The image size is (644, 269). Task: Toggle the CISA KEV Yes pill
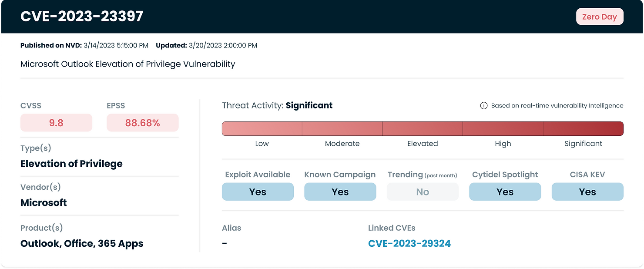[x=587, y=192]
